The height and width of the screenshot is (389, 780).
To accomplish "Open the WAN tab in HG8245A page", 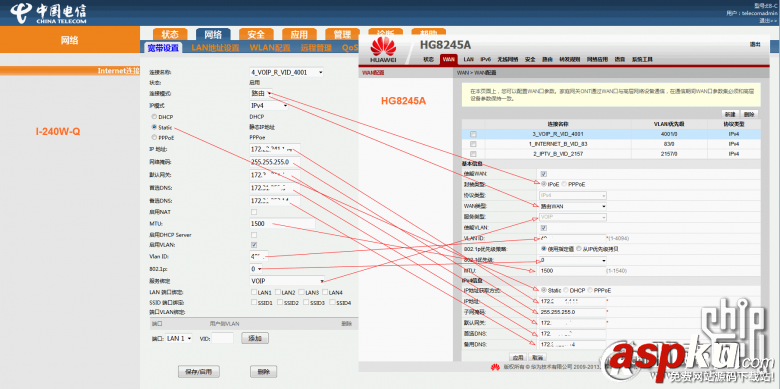I will (x=449, y=59).
